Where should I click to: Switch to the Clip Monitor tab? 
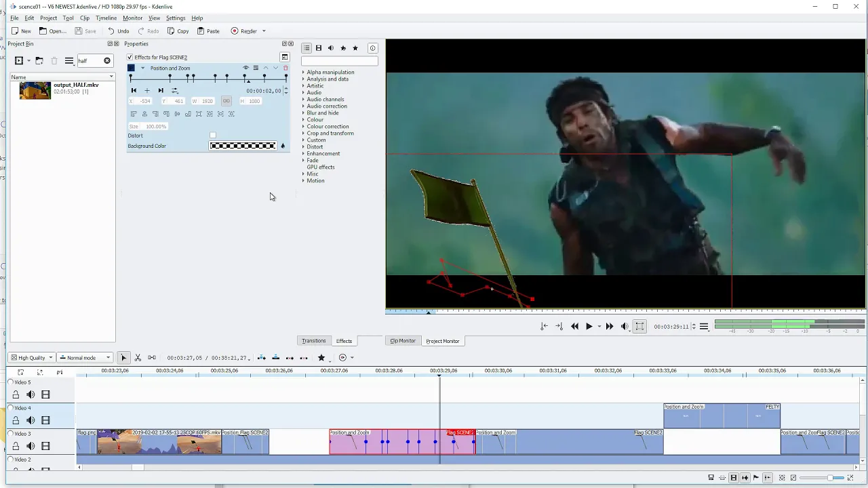[403, 341]
